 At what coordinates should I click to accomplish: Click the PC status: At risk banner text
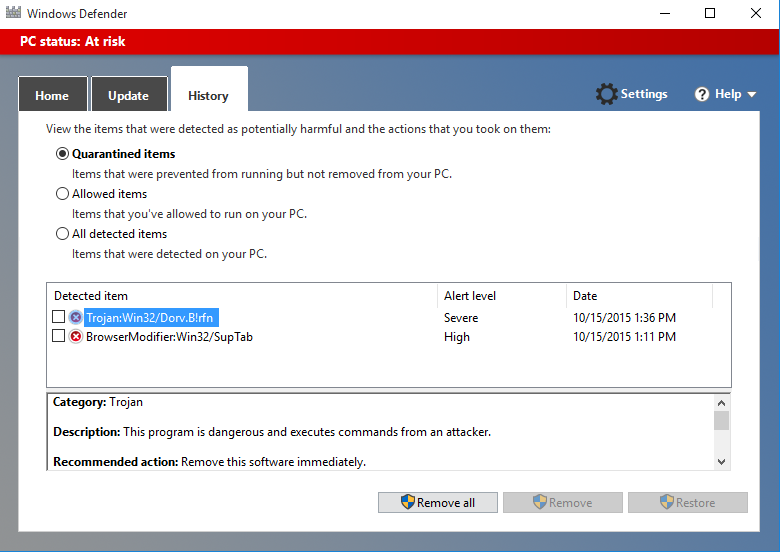(x=73, y=41)
